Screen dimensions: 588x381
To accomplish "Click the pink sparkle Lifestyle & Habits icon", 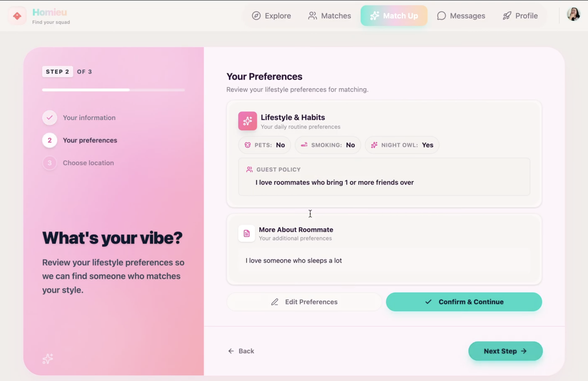I will 247,121.
